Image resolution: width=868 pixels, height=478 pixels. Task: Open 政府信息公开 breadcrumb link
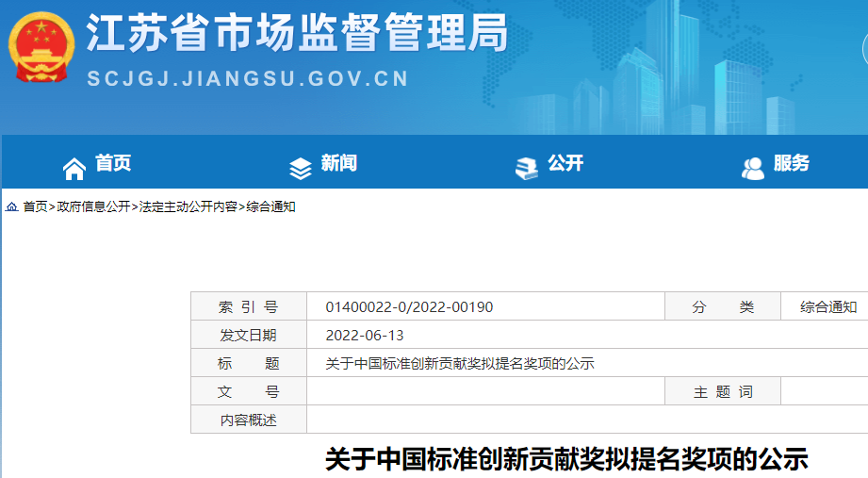pyautogui.click(x=93, y=206)
